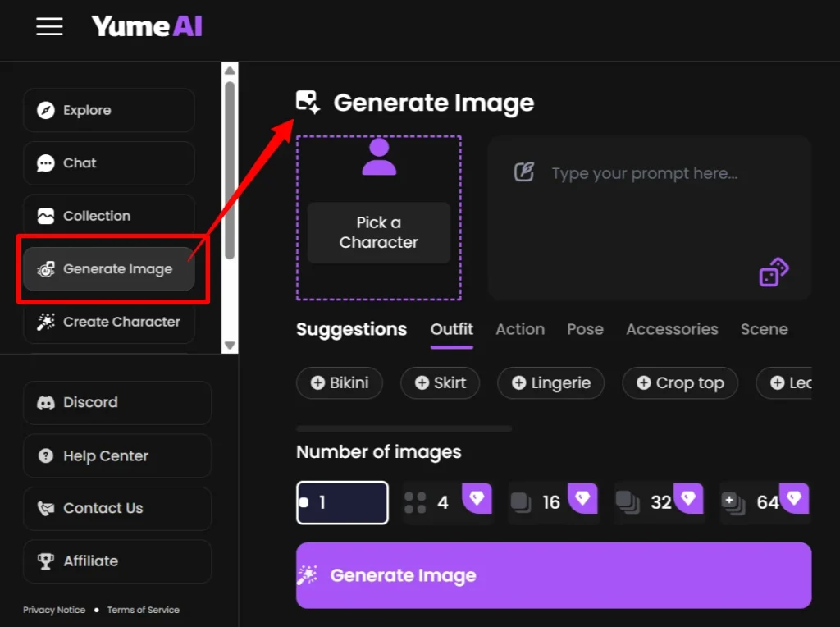Open the Terms of Service link

[x=143, y=610]
